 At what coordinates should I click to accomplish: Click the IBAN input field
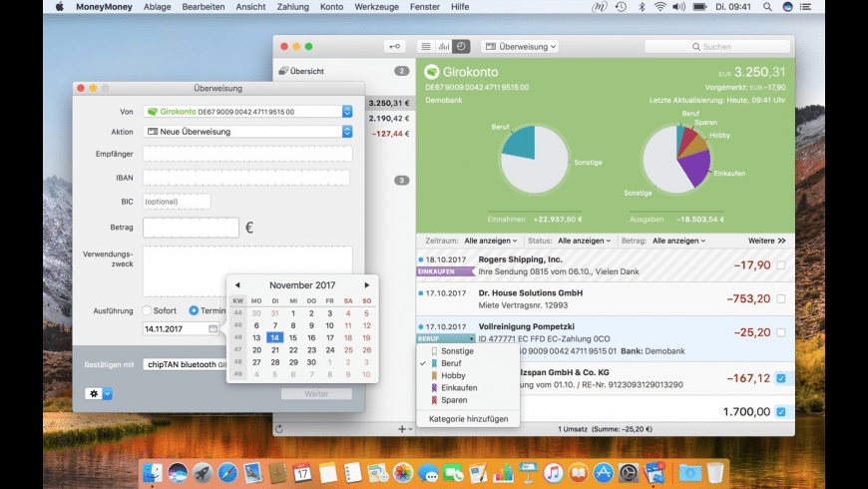coord(246,178)
